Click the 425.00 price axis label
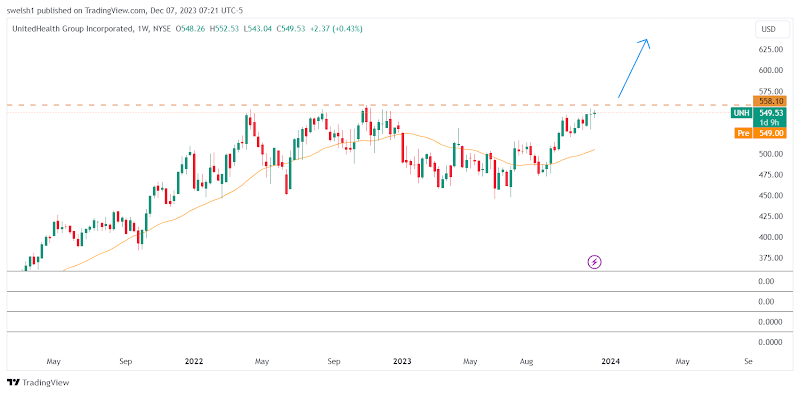 click(771, 216)
